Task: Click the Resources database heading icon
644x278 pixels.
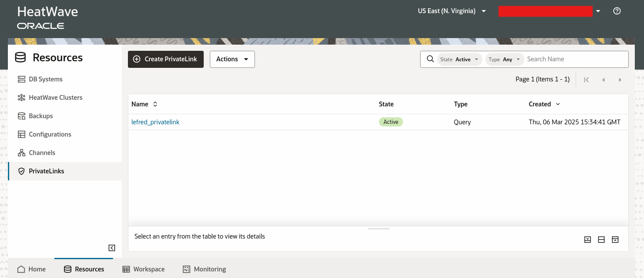Action: pyautogui.click(x=20, y=58)
